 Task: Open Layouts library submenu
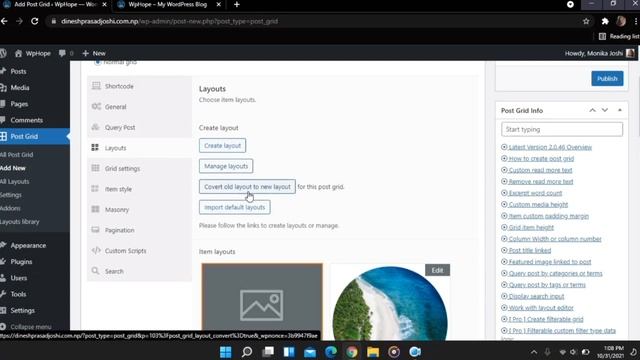click(x=20, y=222)
